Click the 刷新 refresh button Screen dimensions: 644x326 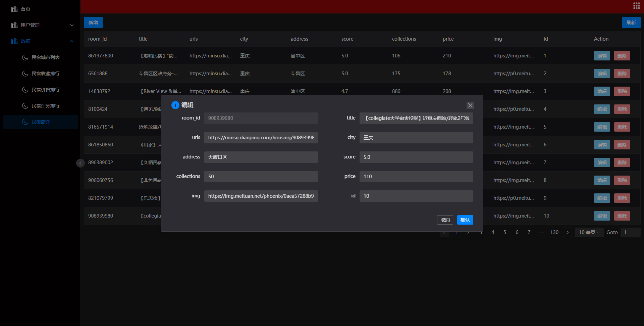631,22
